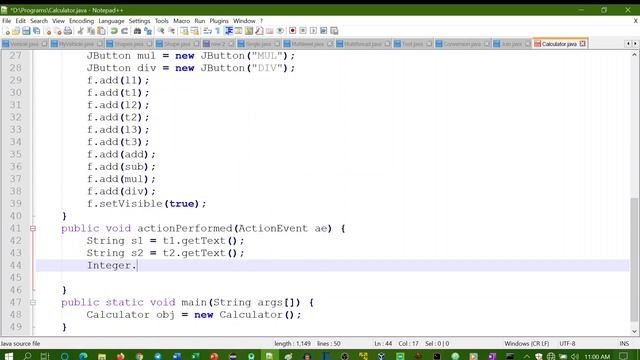Open the Macro menu
This screenshot has width=640, height=360.
[x=181, y=21]
